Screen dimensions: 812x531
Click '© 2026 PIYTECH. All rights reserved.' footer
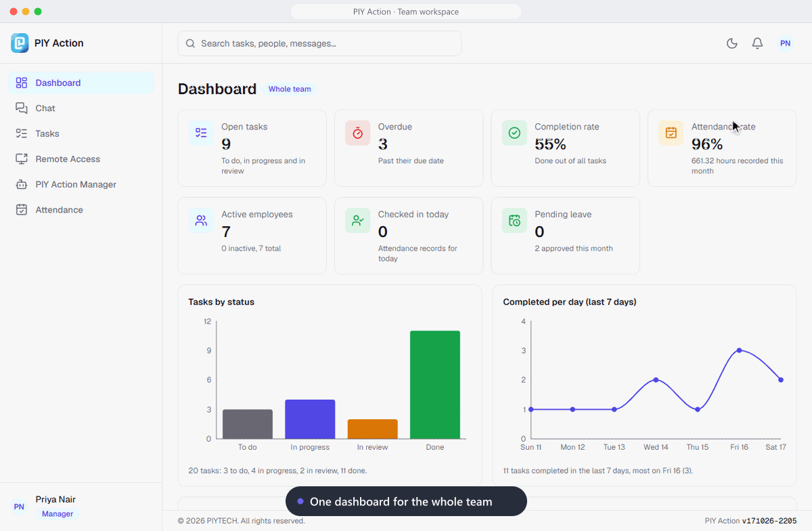(x=241, y=521)
